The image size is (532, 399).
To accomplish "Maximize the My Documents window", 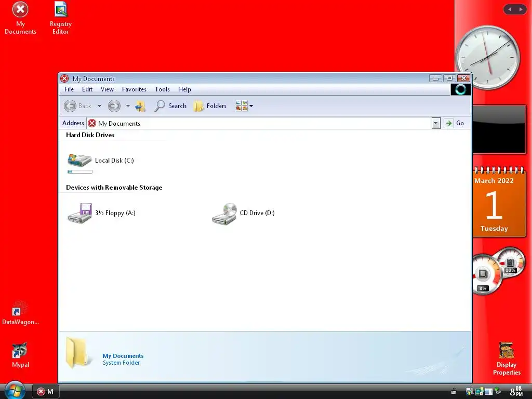I will 449,78.
